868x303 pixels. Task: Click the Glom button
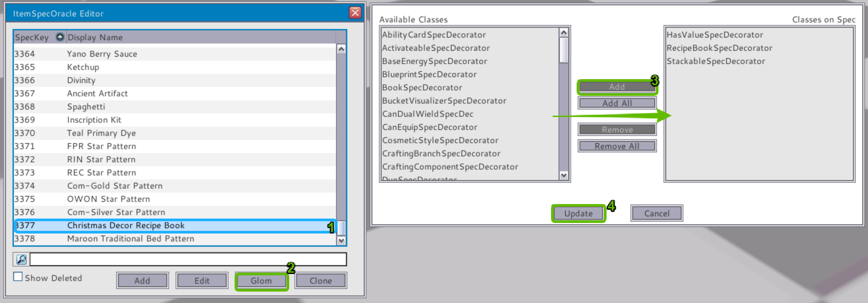coord(261,281)
